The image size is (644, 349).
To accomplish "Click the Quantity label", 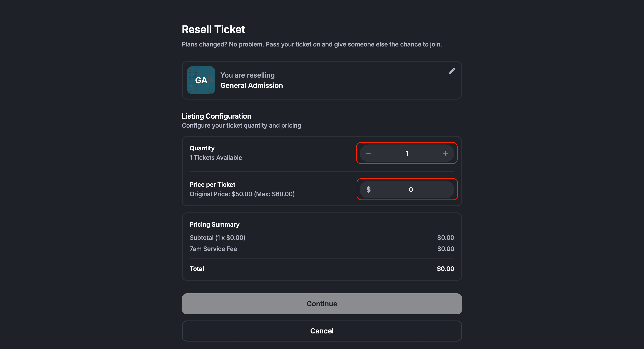I will click(x=202, y=148).
